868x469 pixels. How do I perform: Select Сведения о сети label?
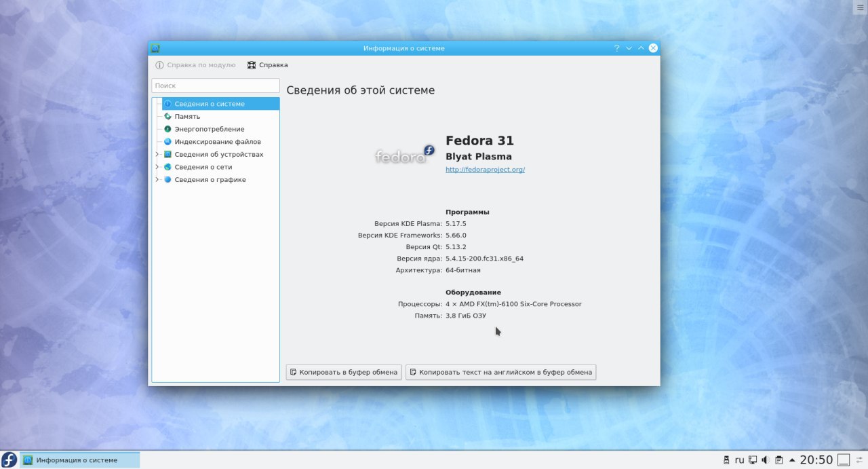(203, 167)
